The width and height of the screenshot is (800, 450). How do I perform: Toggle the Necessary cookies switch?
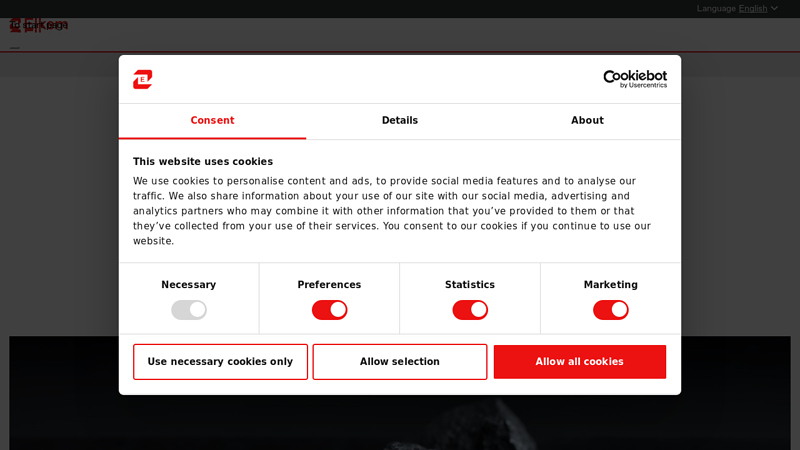pyautogui.click(x=189, y=310)
